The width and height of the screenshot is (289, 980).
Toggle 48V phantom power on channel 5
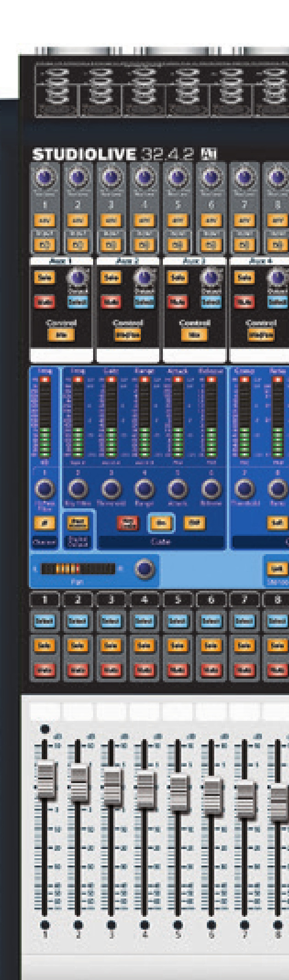(x=177, y=220)
